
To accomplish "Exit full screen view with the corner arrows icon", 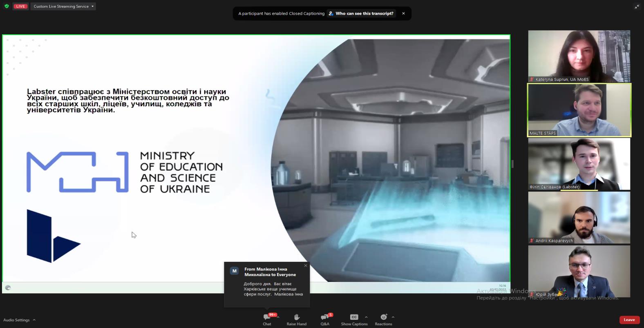I will pos(637,7).
